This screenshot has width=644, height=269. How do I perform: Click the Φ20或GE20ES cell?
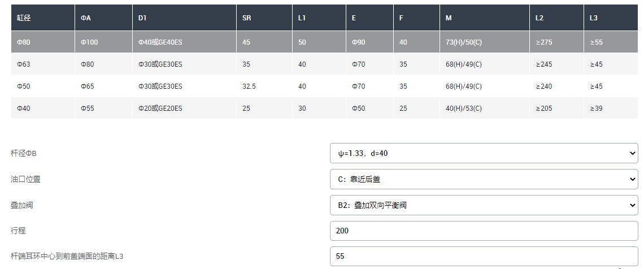tap(160, 108)
